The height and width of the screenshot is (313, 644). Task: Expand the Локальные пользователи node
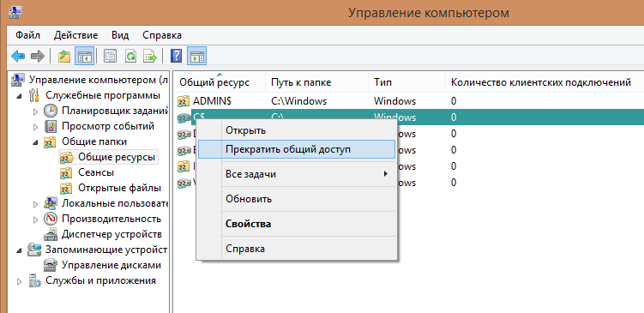[36, 204]
